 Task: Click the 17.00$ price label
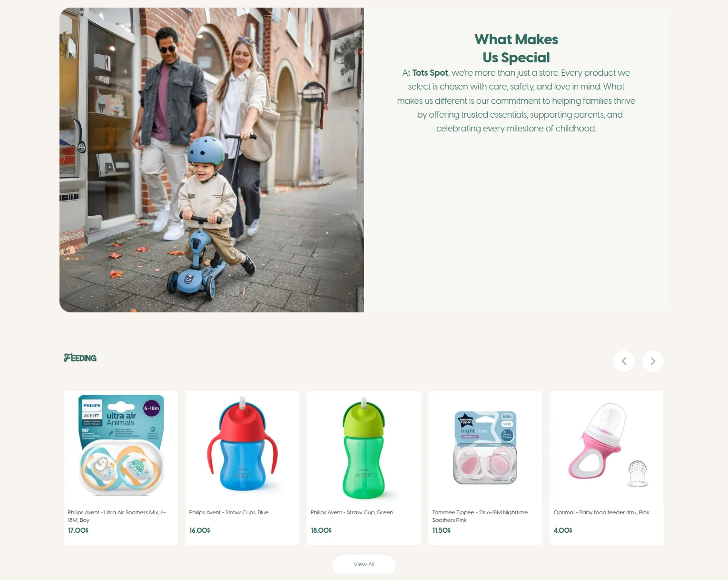[x=78, y=530]
